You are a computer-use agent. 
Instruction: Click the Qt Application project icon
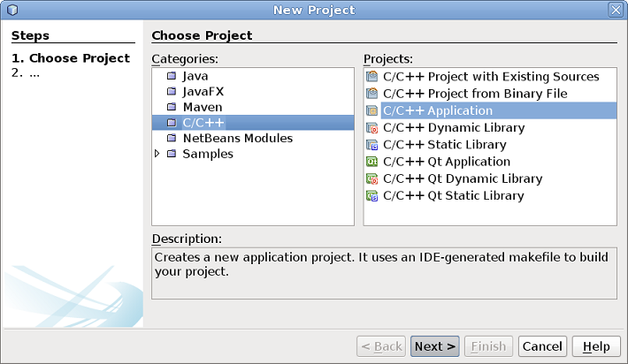pos(371,162)
